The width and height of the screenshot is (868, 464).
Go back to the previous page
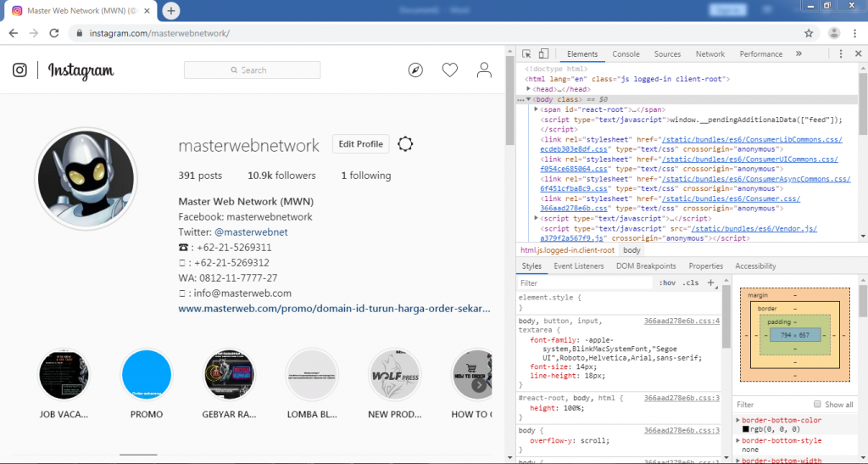[x=14, y=33]
